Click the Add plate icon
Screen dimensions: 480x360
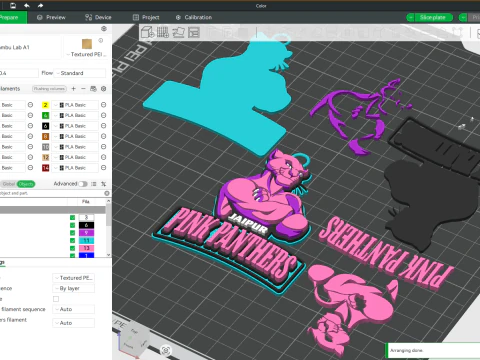(x=163, y=32)
